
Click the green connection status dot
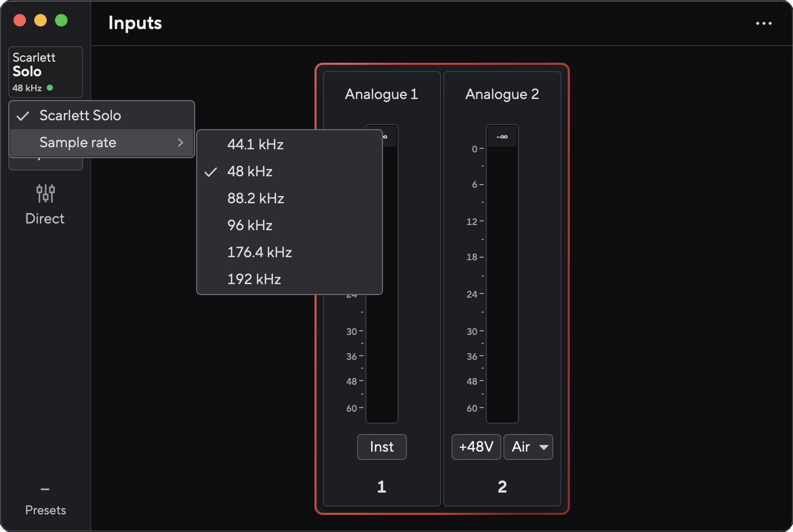[50, 88]
